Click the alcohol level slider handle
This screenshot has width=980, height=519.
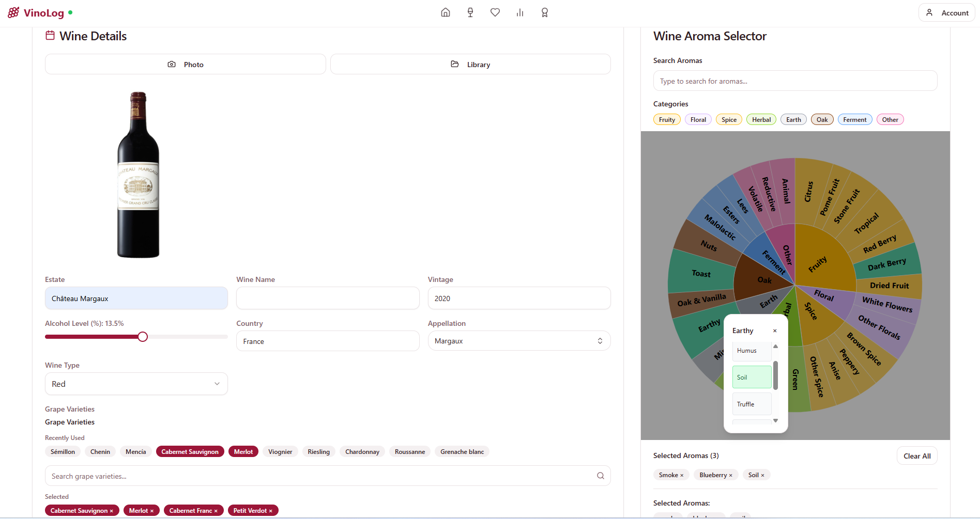(x=143, y=337)
